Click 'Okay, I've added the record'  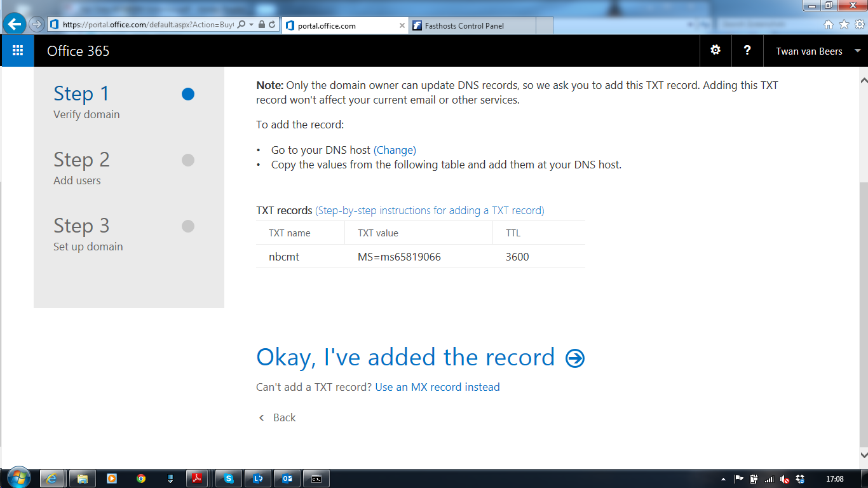click(405, 357)
